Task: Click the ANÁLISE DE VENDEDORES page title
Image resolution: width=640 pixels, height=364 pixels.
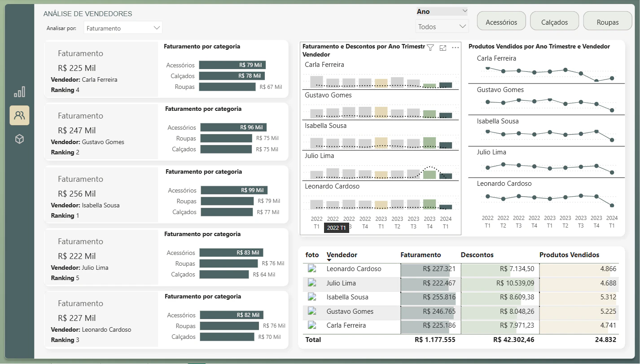Action: point(88,14)
